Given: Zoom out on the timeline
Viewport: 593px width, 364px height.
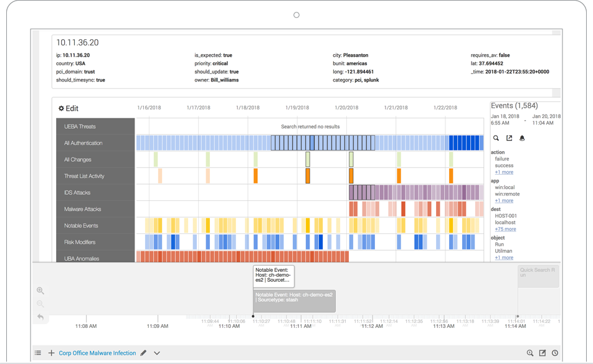Looking at the screenshot, I should [40, 304].
